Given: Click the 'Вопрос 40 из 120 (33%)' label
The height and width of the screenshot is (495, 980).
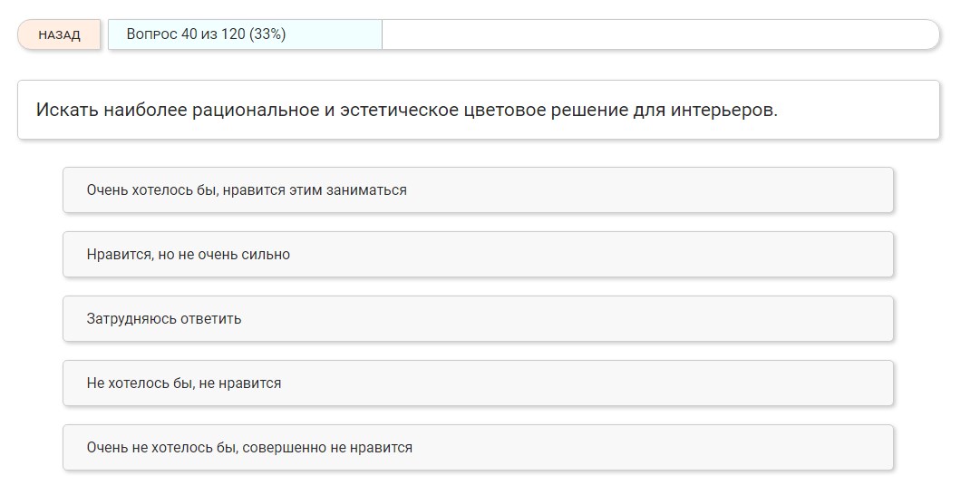Looking at the screenshot, I should point(207,35).
